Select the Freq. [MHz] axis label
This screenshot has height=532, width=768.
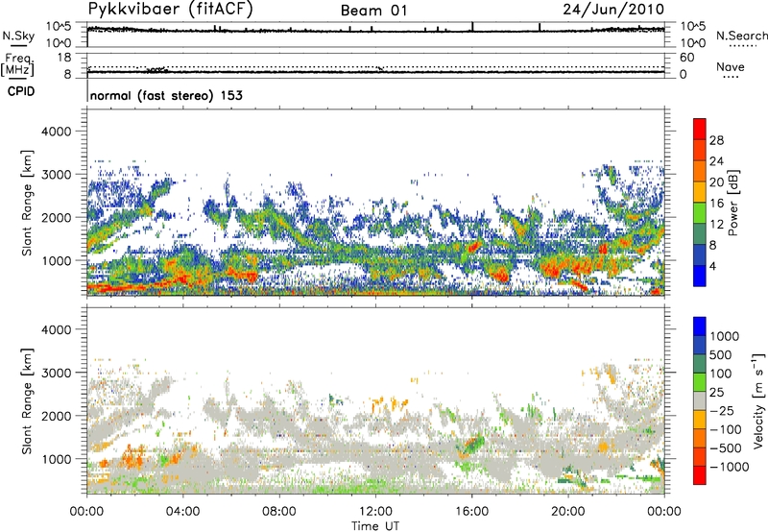point(17,65)
